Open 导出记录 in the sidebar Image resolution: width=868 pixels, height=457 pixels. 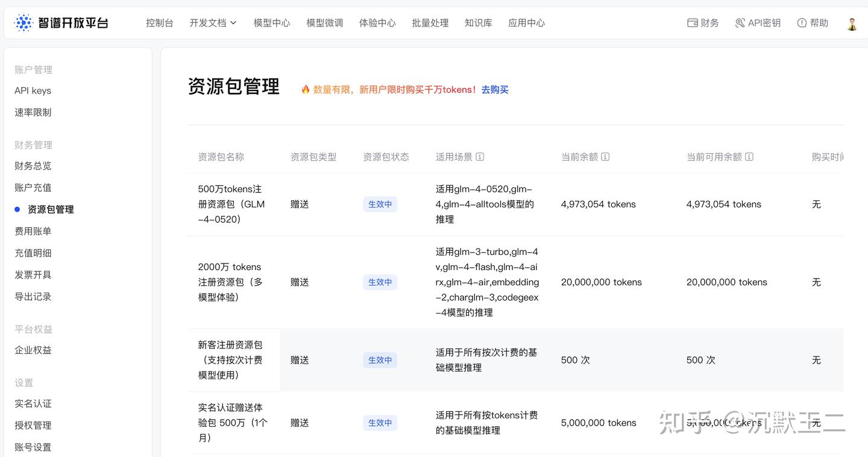[x=33, y=297]
